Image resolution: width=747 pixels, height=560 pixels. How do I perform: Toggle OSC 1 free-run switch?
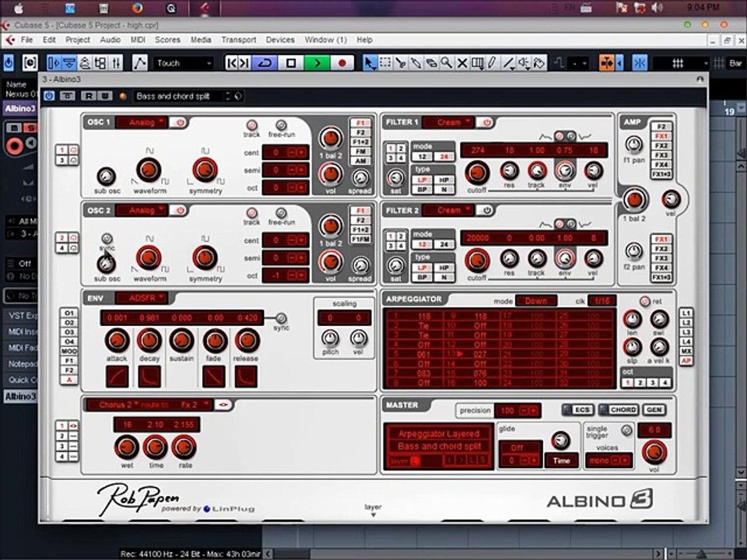point(281,124)
